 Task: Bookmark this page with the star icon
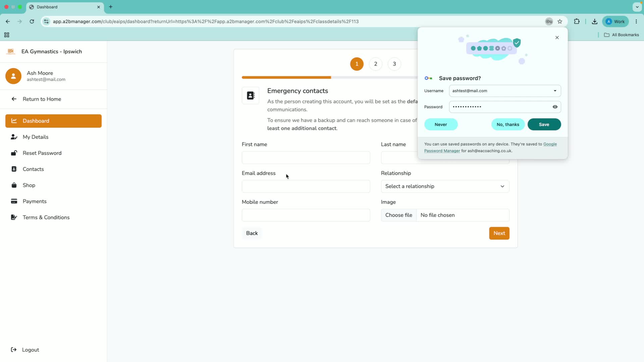click(x=560, y=21)
